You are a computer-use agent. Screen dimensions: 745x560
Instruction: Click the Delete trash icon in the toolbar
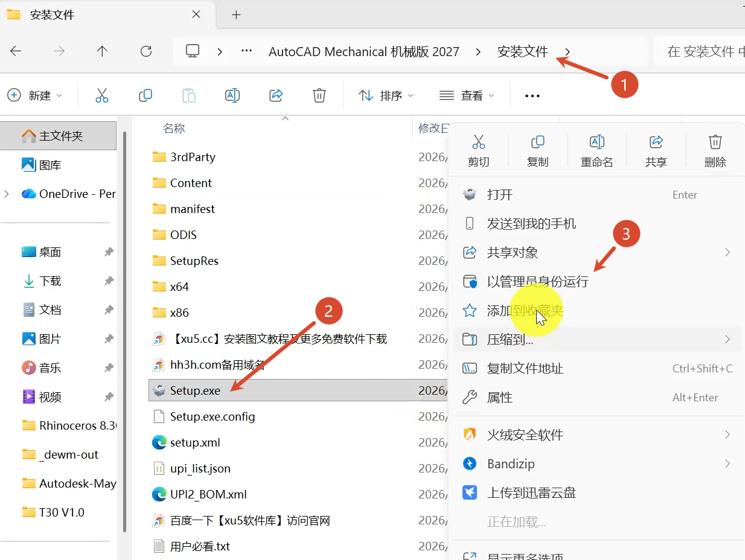pyautogui.click(x=319, y=95)
